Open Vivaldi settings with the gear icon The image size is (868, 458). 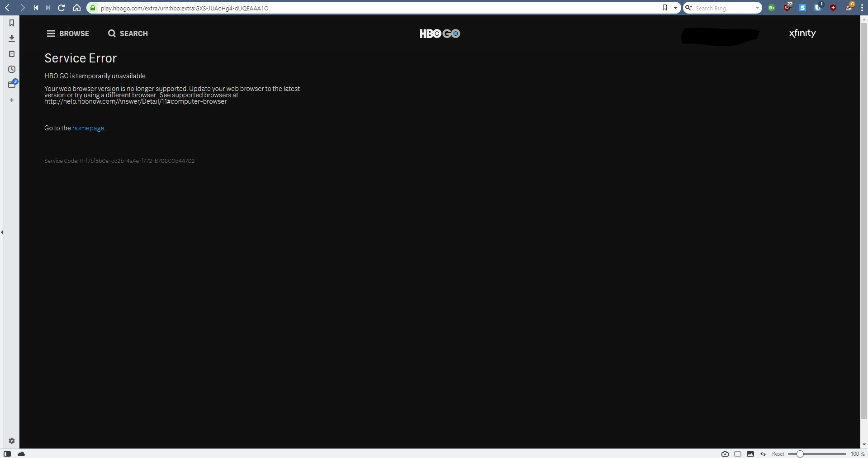coord(12,440)
